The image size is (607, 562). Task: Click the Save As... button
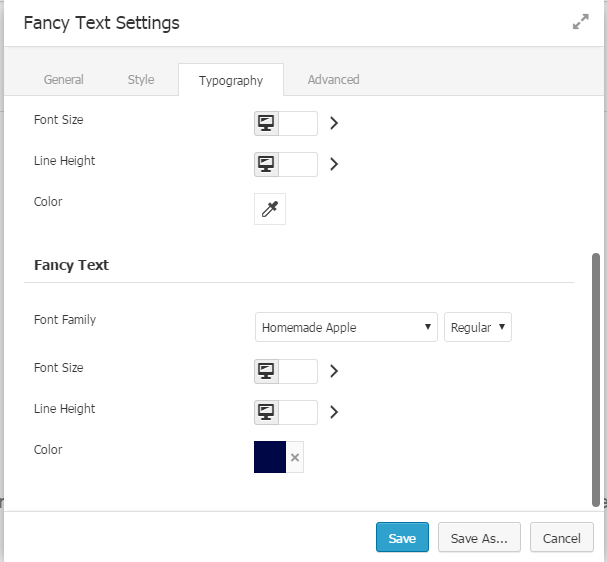pos(479,538)
